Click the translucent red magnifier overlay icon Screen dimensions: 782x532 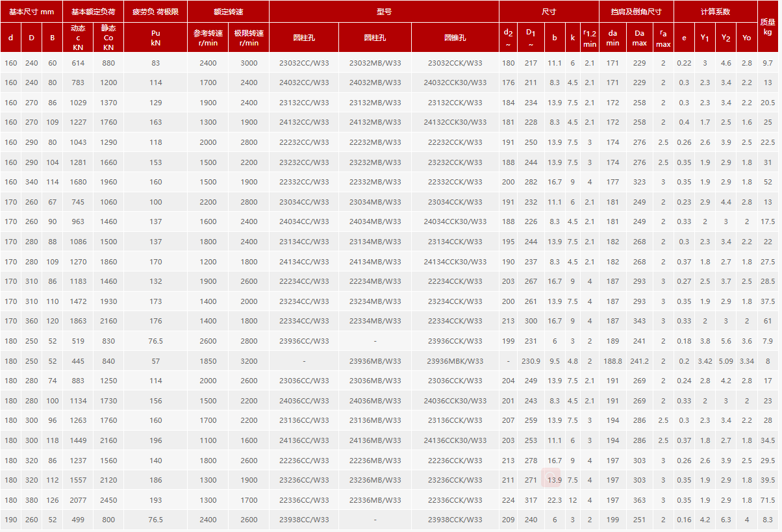click(x=552, y=477)
